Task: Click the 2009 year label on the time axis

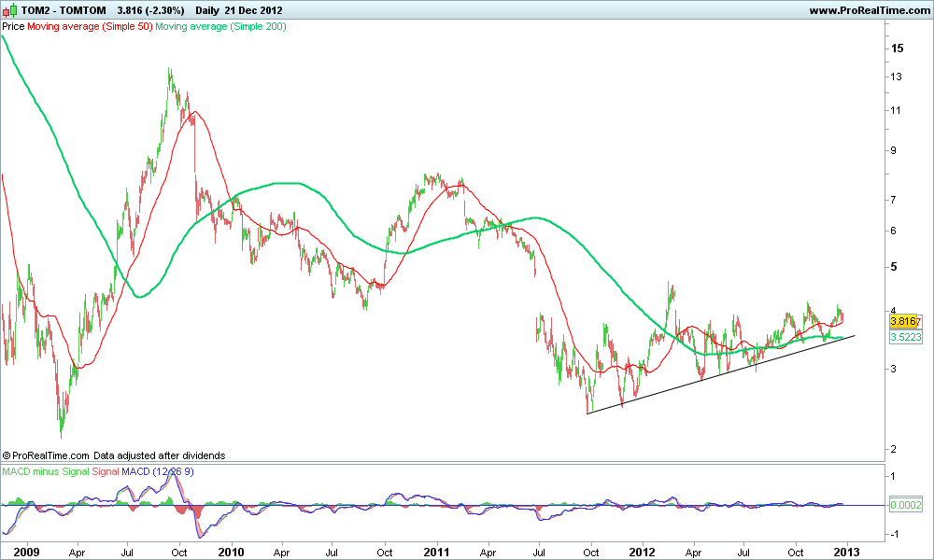Action: (26, 553)
